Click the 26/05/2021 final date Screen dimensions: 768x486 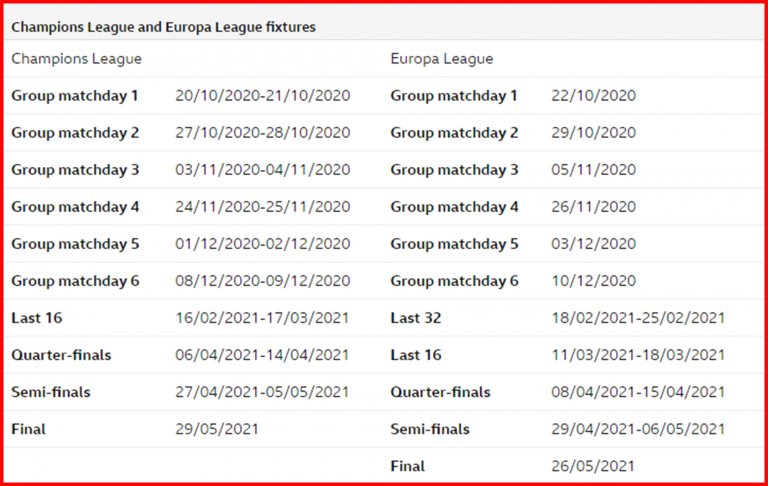pyautogui.click(x=593, y=466)
